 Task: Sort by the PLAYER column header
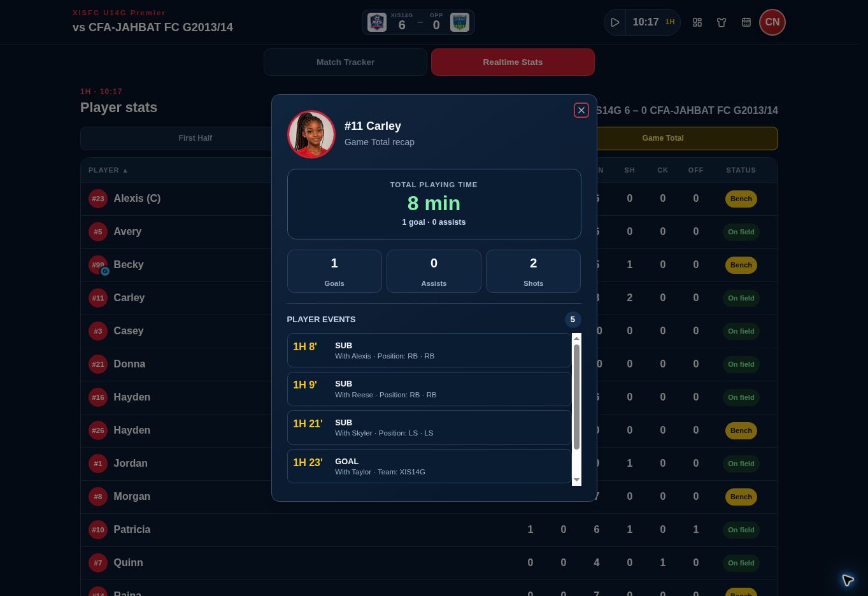pyautogui.click(x=108, y=170)
